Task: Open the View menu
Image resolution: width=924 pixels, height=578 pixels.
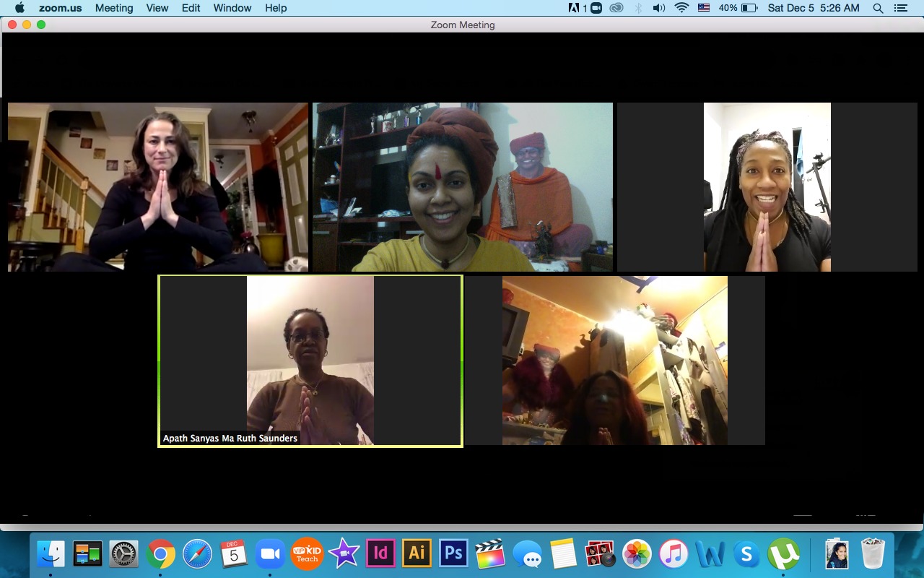Action: click(157, 8)
